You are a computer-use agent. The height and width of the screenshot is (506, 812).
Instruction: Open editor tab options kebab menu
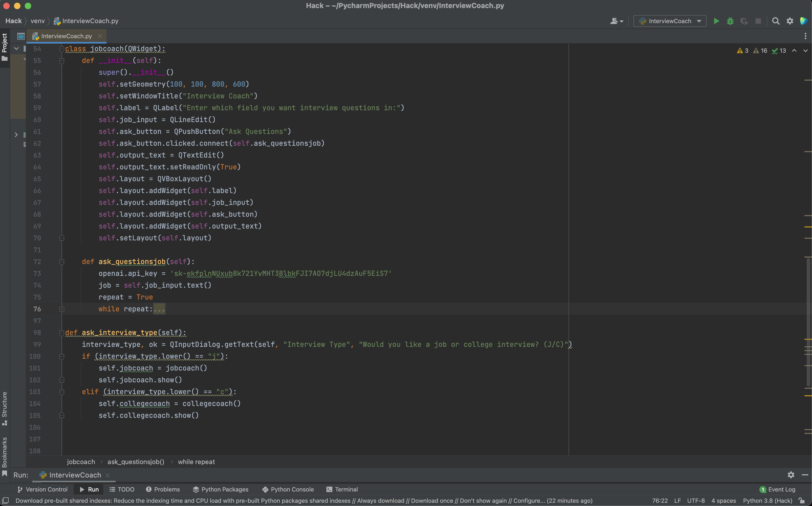point(805,36)
